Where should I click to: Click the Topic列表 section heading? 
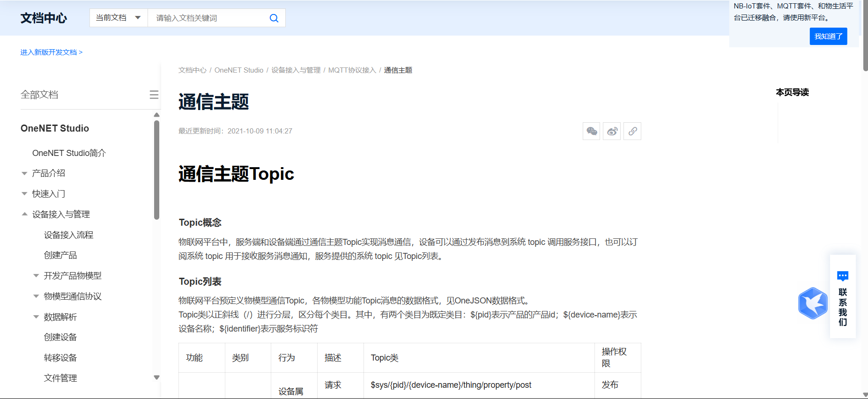click(200, 281)
